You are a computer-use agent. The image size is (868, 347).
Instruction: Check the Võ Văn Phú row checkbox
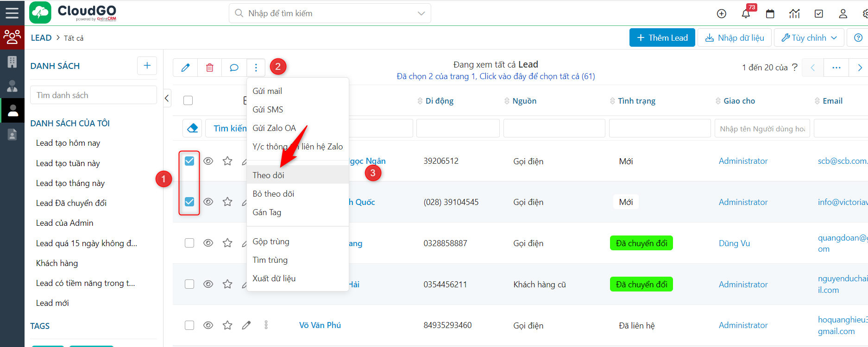(x=189, y=325)
